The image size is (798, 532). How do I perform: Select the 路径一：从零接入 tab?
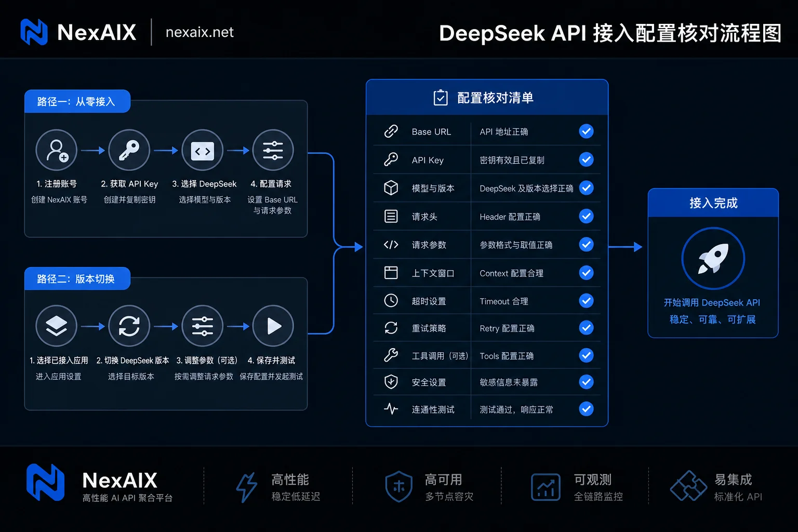point(77,101)
